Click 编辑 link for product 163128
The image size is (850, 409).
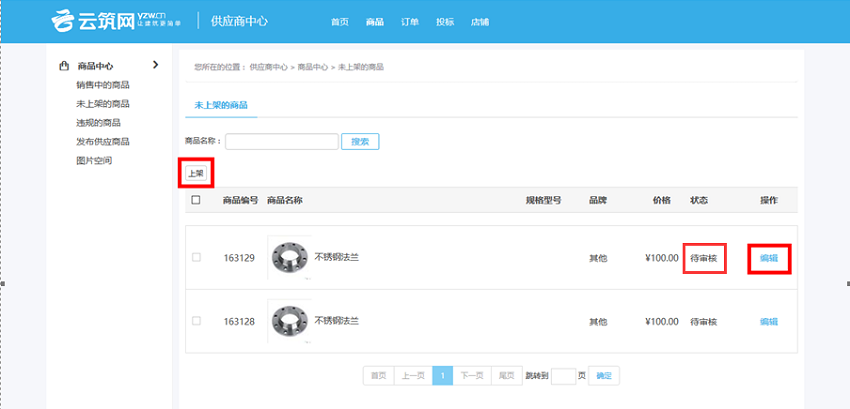click(x=768, y=321)
